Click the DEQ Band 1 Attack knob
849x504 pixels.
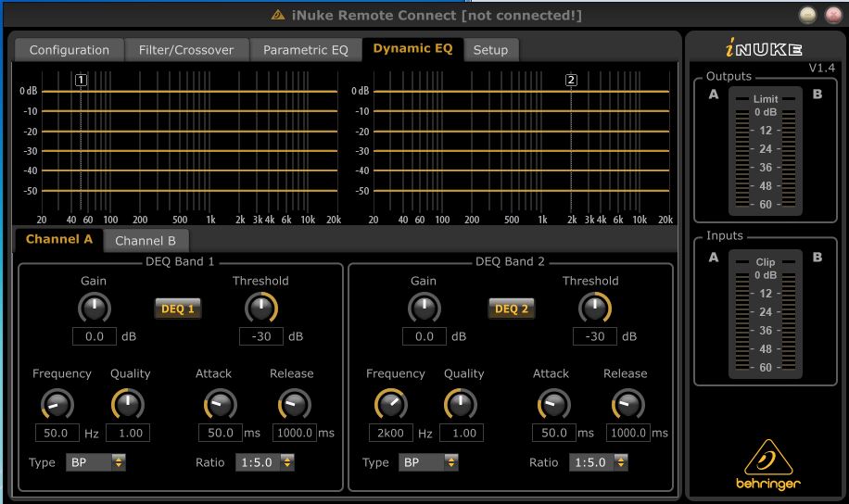pos(220,404)
